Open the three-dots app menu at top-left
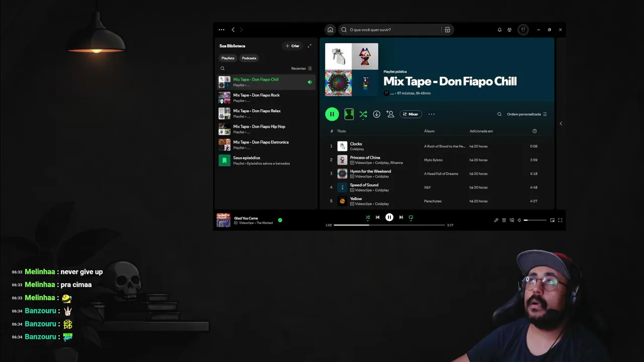 (x=221, y=30)
